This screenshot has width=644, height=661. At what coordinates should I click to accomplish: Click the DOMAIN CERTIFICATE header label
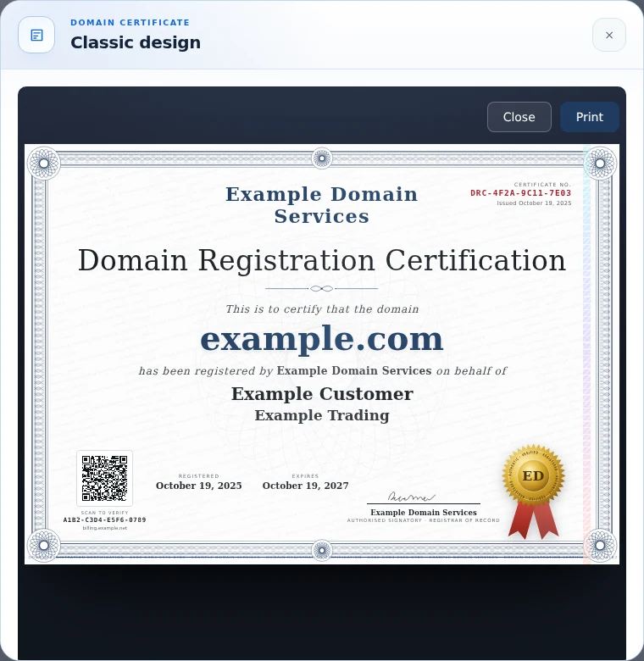coord(130,23)
